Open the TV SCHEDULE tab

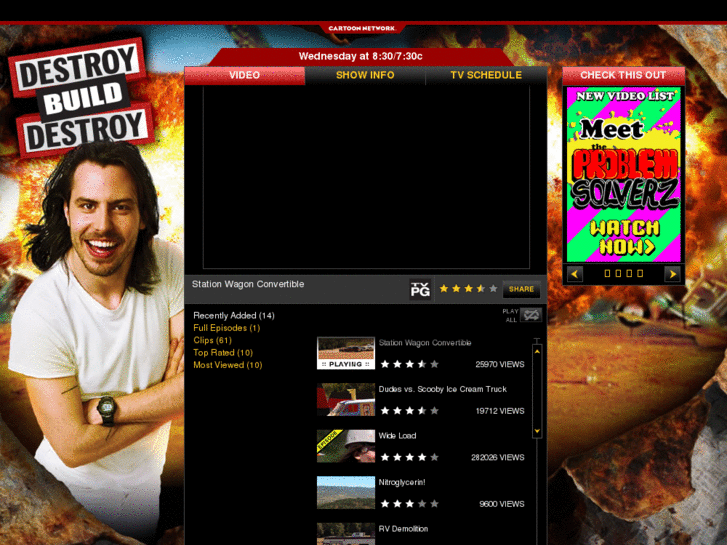[486, 75]
